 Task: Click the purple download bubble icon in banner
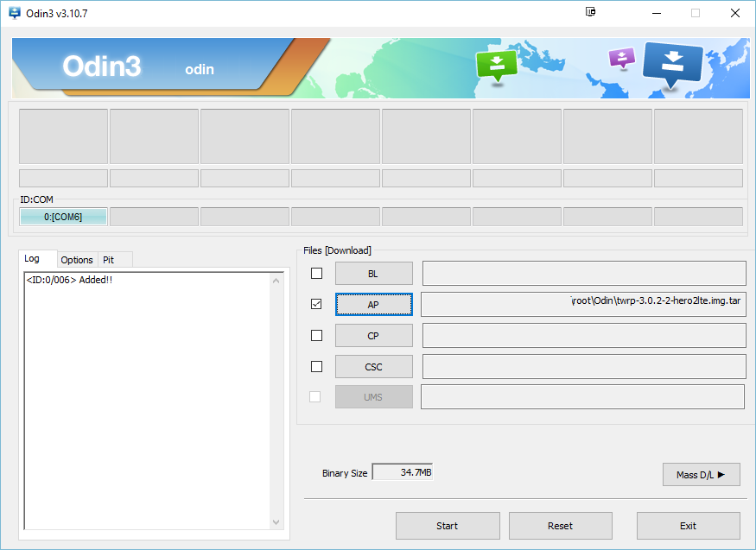(x=622, y=59)
